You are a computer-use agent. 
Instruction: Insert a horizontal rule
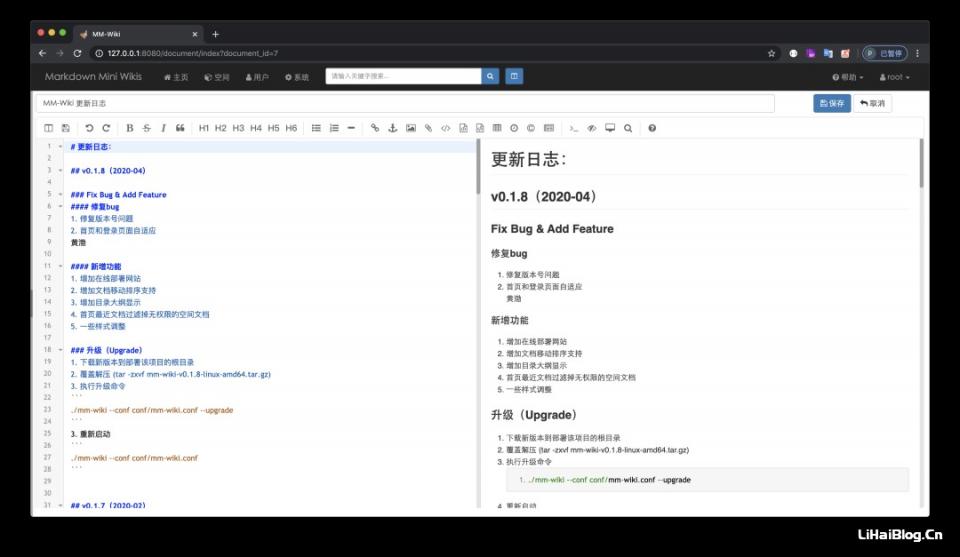coord(351,128)
